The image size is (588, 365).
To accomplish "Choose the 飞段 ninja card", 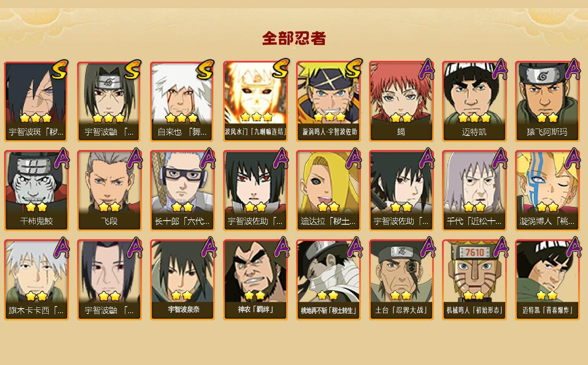I will (109, 191).
